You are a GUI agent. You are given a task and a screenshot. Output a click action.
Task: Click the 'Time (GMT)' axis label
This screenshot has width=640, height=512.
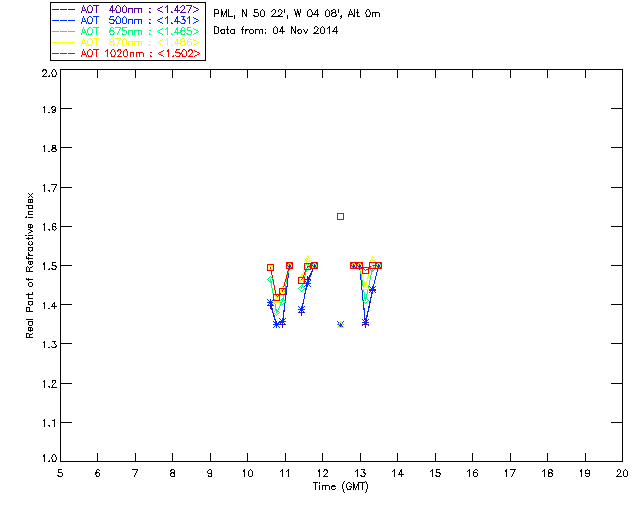(x=340, y=487)
